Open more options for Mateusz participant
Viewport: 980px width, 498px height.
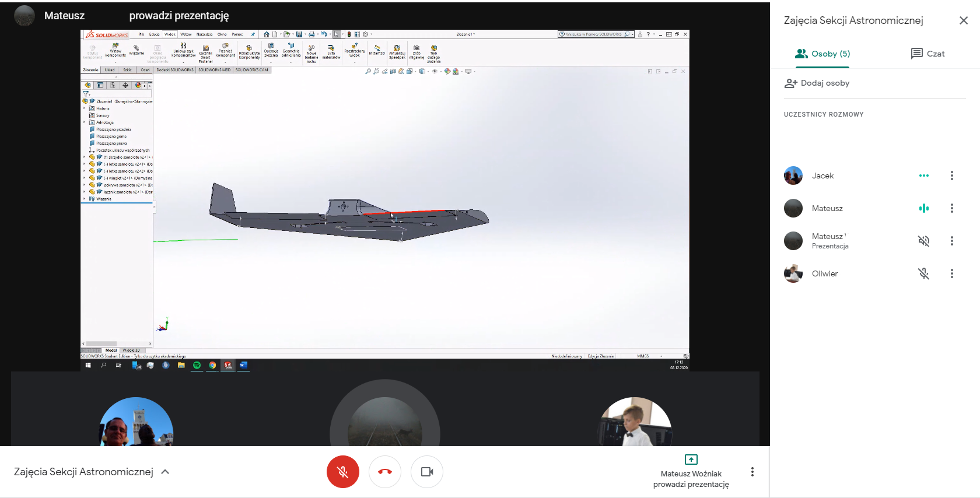(952, 208)
